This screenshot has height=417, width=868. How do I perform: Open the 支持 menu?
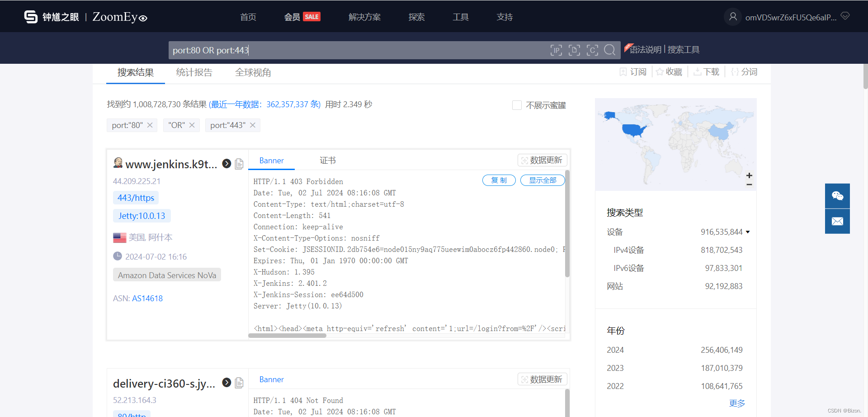point(505,17)
